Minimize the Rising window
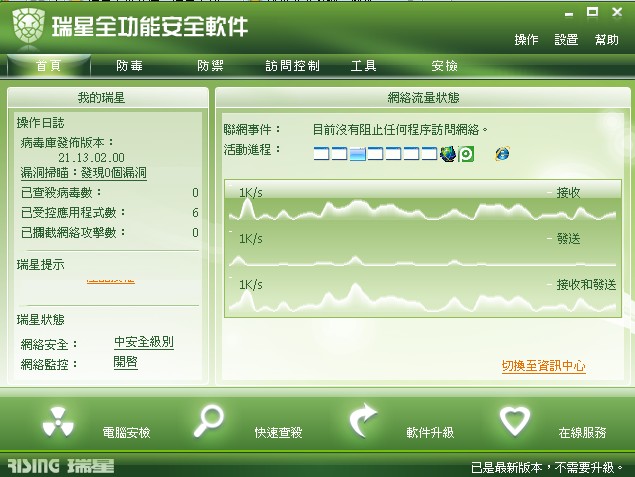The image size is (635, 477). tap(569, 14)
